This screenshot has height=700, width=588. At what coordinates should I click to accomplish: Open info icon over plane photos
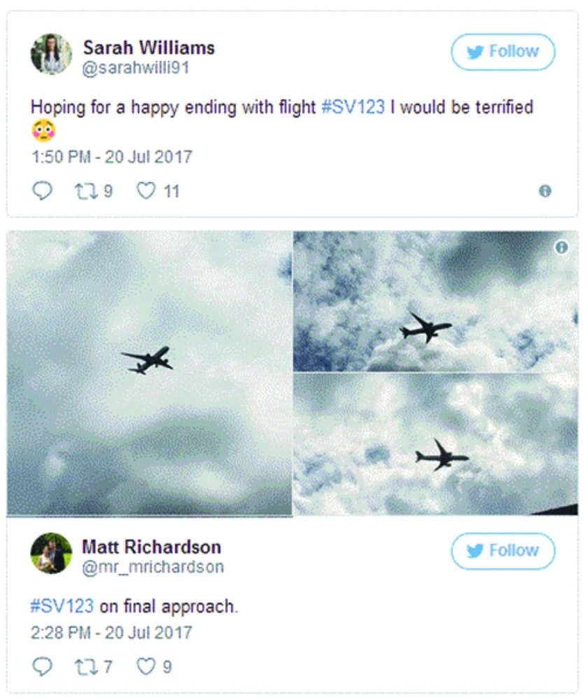pos(561,247)
